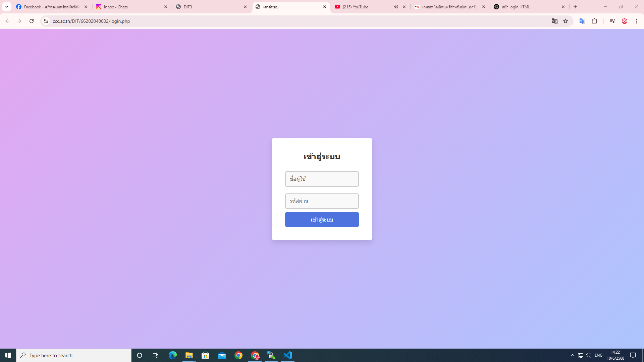Click the blue เข้าสู่ระบบ login button
The width and height of the screenshot is (644, 362).
(x=322, y=220)
